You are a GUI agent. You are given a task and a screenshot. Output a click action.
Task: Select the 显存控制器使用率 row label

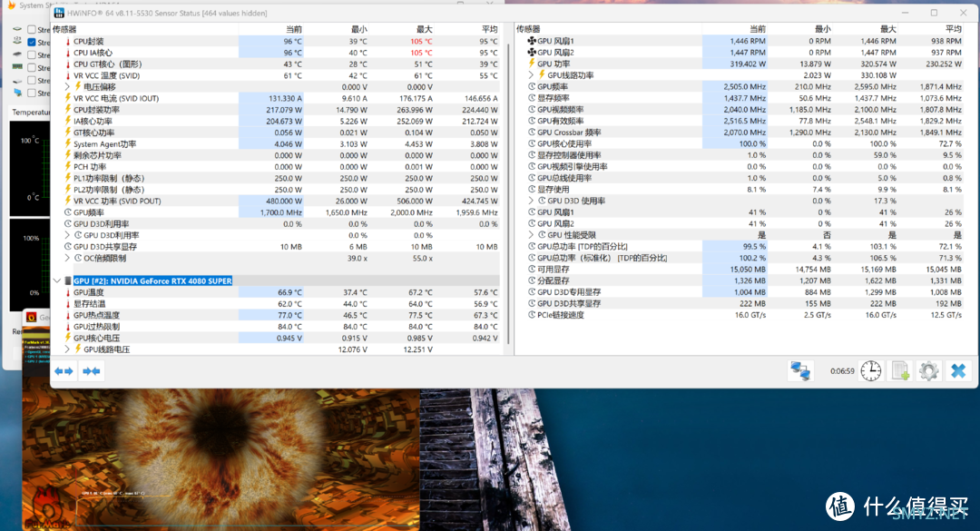tap(569, 155)
